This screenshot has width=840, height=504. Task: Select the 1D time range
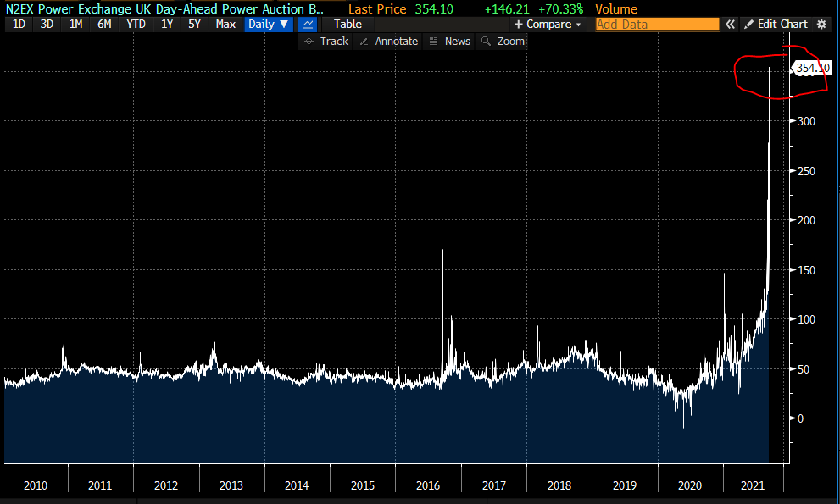tap(19, 24)
